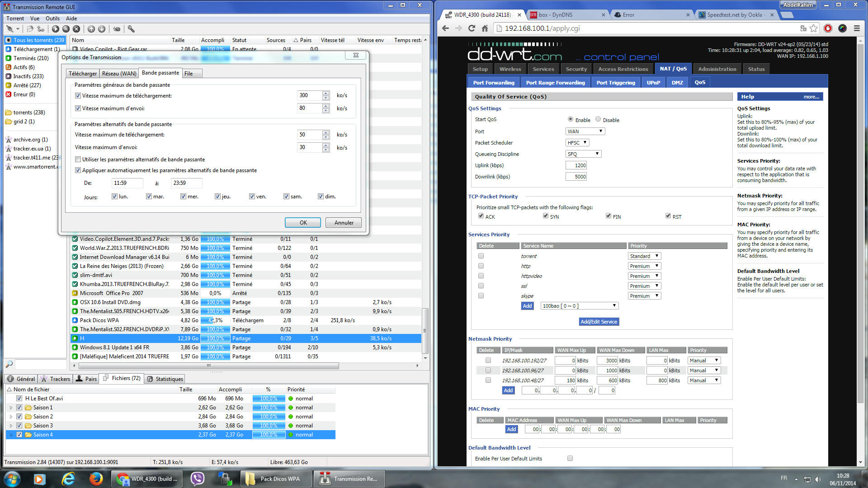Image resolution: width=868 pixels, height=488 pixels.
Task: Toggle the ACK TCP-packet flag checkbox
Action: click(x=481, y=216)
